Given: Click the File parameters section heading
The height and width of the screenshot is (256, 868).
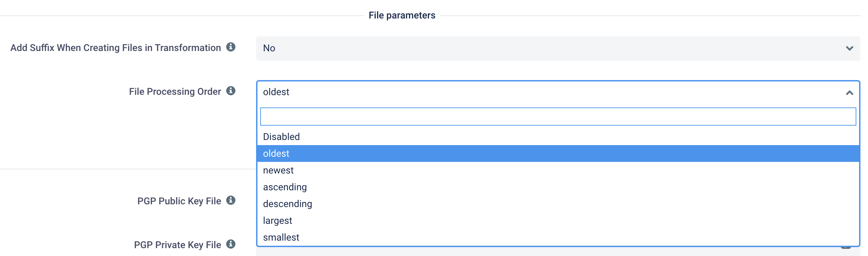Looking at the screenshot, I should coord(402,15).
